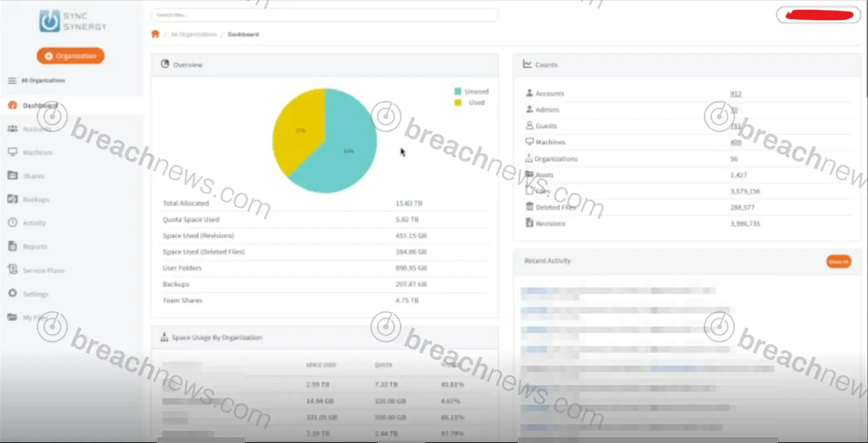Image resolution: width=868 pixels, height=443 pixels.
Task: Open the Dashboard sidebar icon
Action: [13, 105]
